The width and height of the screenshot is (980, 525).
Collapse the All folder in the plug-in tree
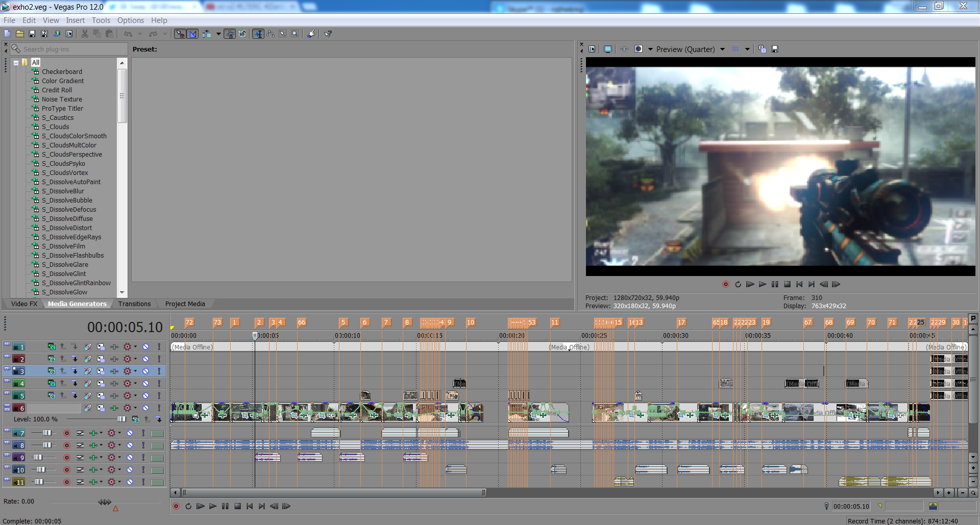click(x=16, y=63)
